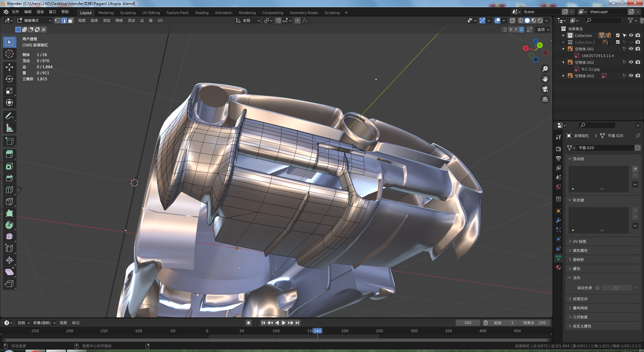The image size is (644, 352).
Task: Toggle camera view with the camera gizmo
Action: point(545,89)
